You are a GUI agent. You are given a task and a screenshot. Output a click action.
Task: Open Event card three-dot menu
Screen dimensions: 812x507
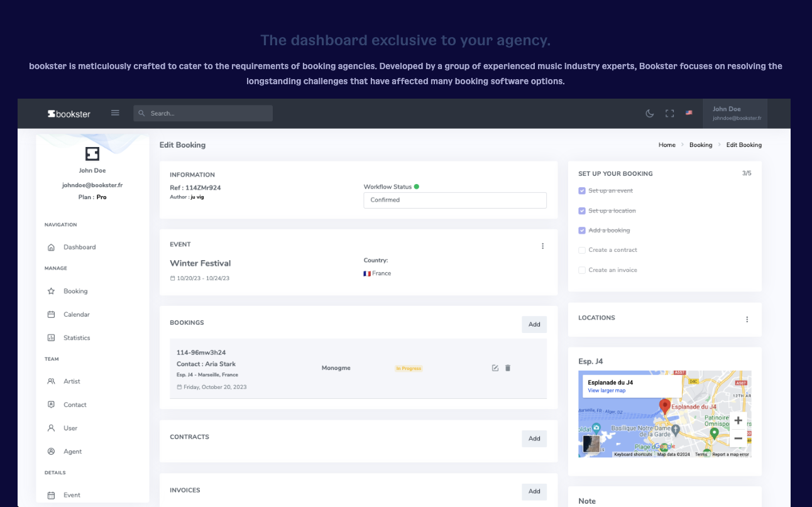point(543,246)
